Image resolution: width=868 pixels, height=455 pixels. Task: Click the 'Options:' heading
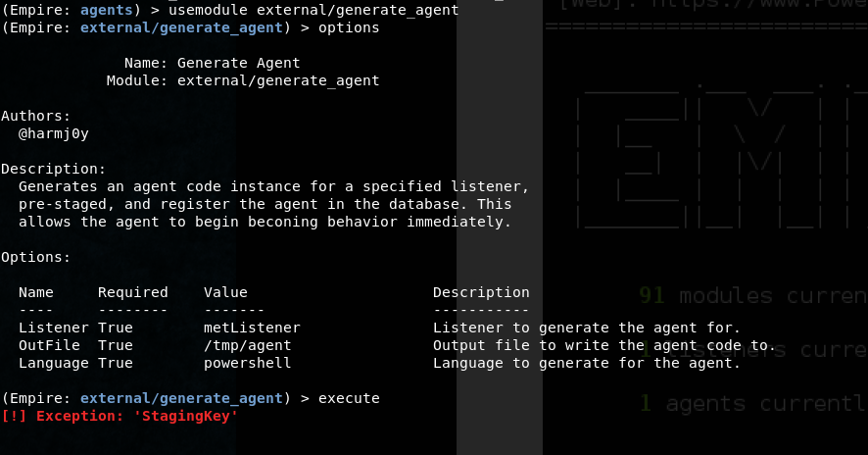[36, 257]
